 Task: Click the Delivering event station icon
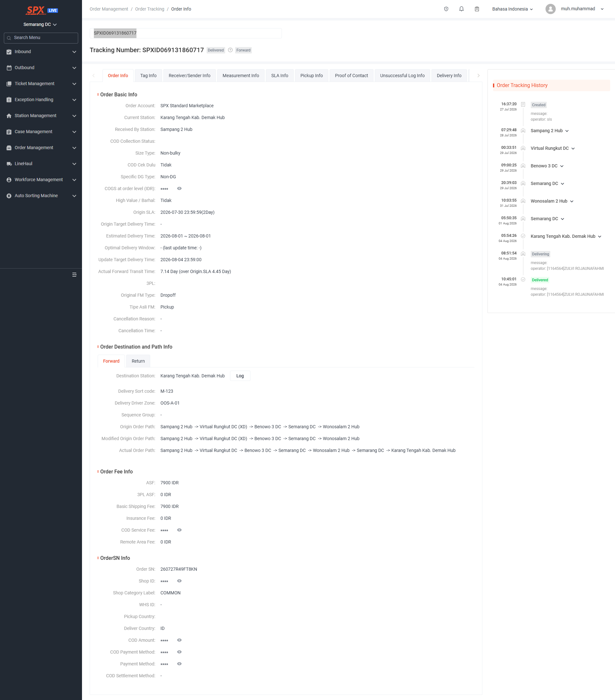coord(523,254)
